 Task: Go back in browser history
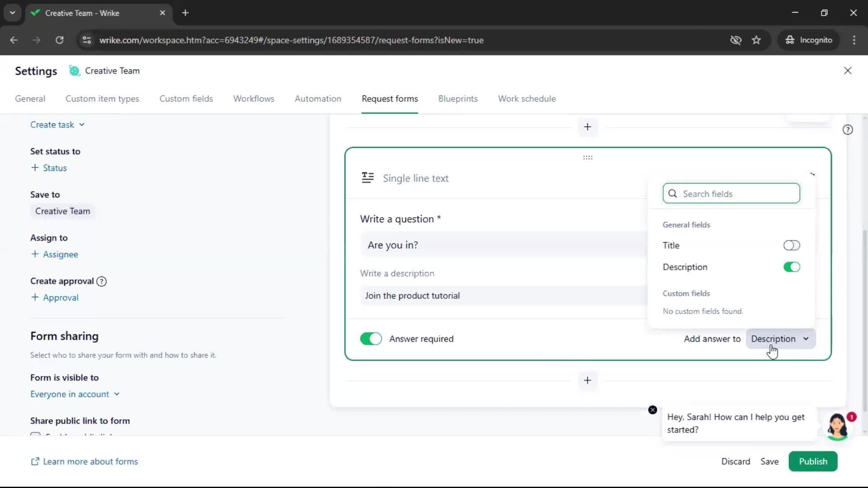click(x=14, y=40)
